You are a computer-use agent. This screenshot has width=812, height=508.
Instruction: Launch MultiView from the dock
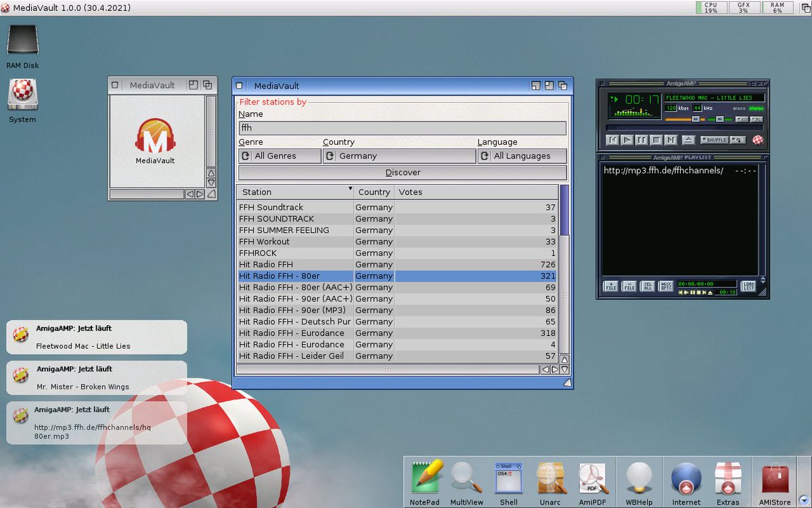(x=466, y=483)
